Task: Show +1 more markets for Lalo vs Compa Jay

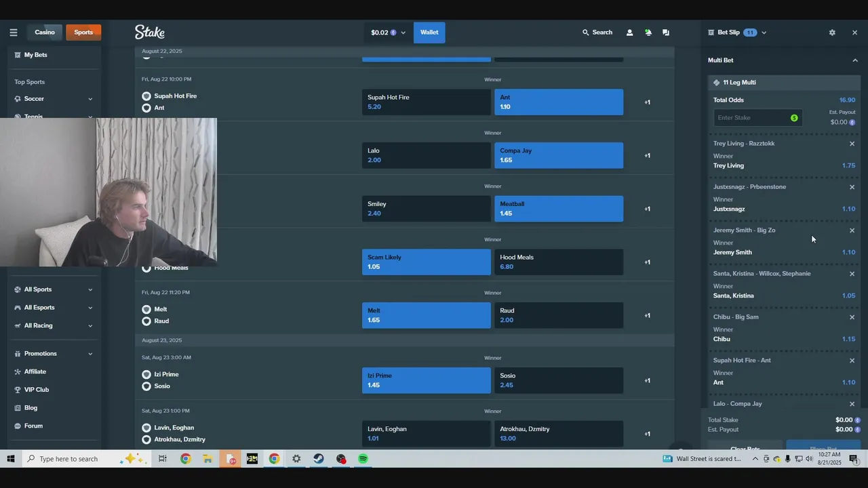Action: (x=647, y=155)
